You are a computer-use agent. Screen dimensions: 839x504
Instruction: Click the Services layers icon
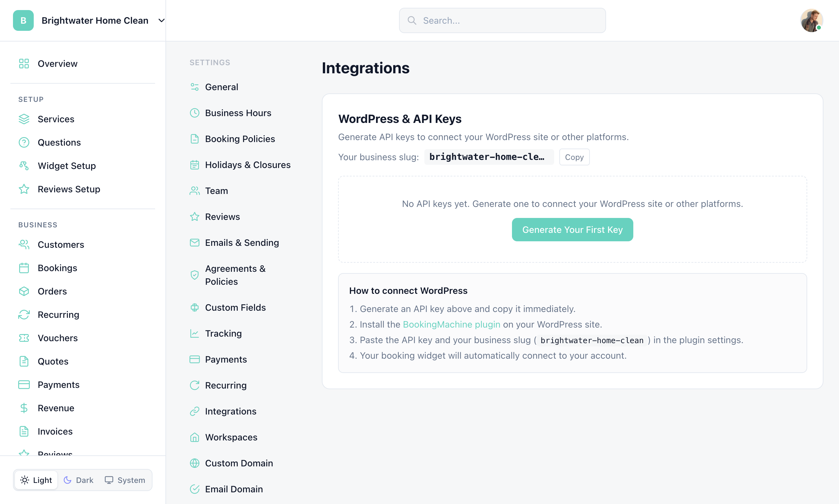[24, 119]
